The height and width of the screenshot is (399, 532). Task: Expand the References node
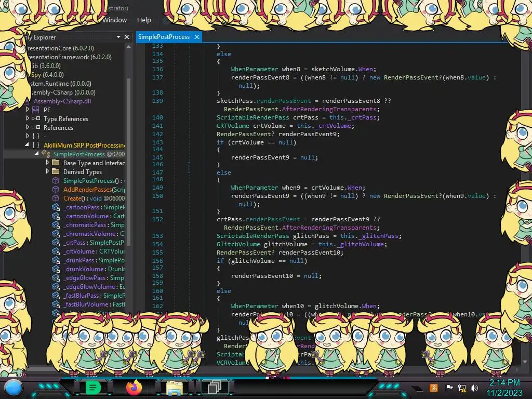[x=28, y=127]
